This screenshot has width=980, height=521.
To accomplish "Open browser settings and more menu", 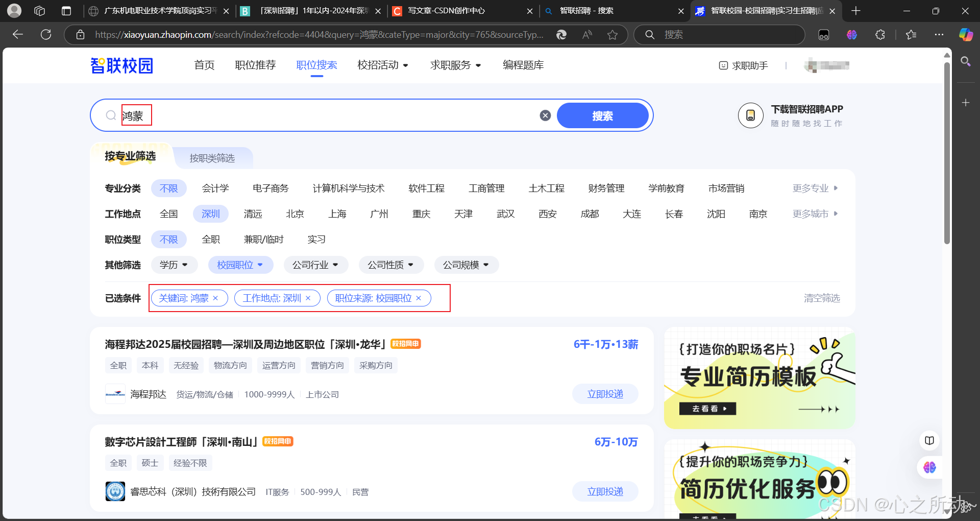I will (x=939, y=34).
